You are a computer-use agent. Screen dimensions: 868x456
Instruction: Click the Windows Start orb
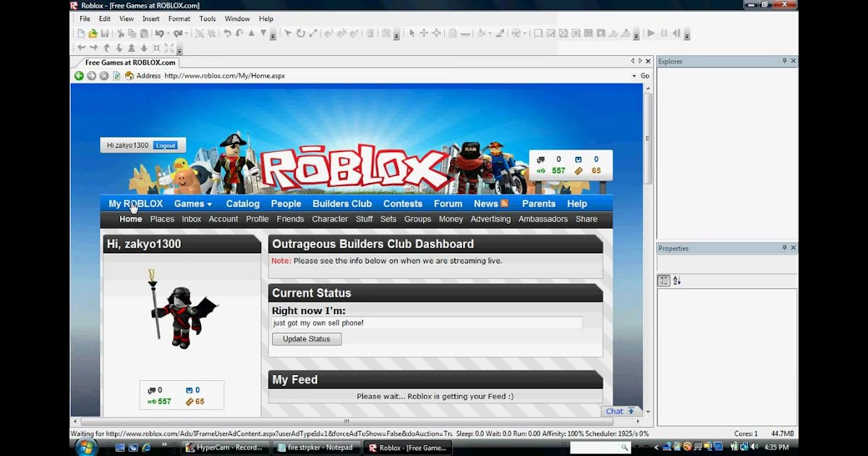85,447
